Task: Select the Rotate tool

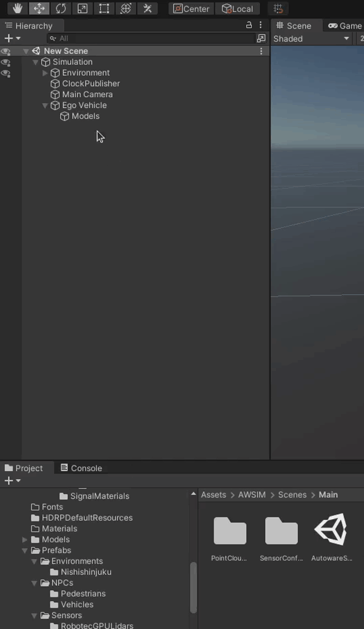Action: 61,8
